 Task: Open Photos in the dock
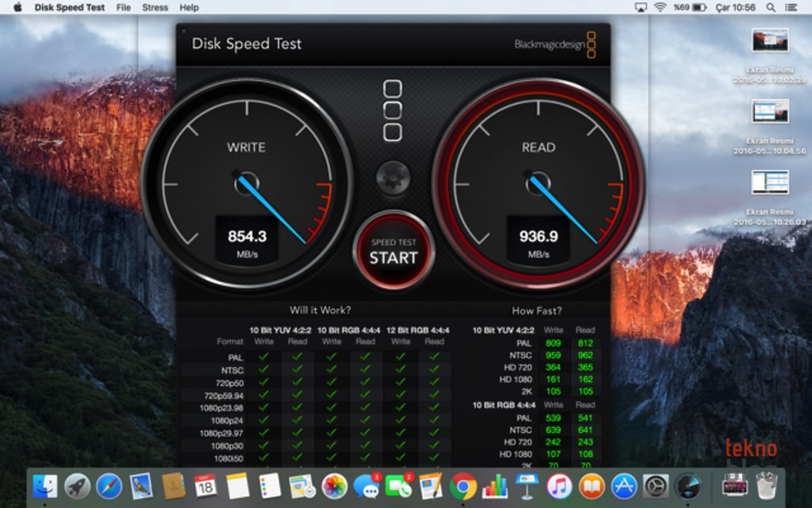[334, 487]
